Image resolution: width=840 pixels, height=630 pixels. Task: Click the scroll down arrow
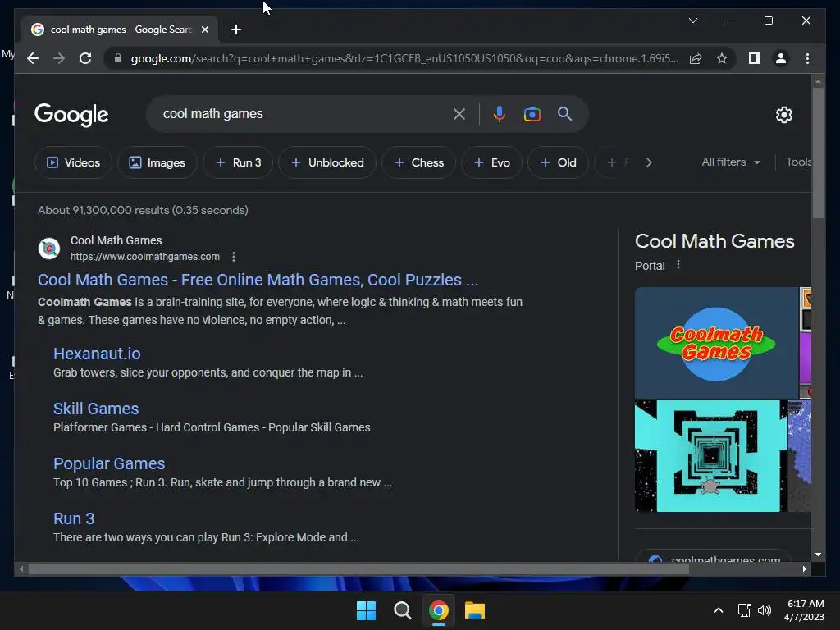(x=818, y=555)
